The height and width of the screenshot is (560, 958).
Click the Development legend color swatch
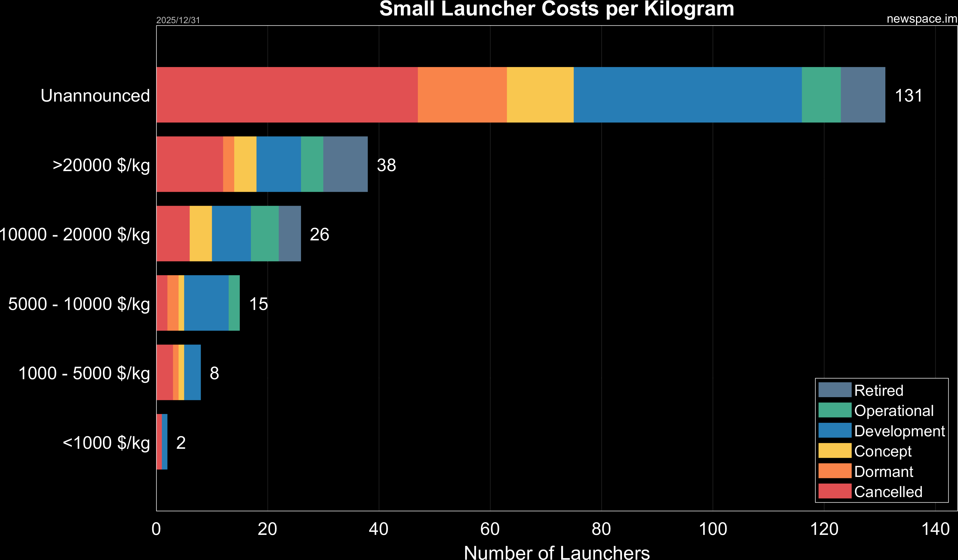(835, 431)
